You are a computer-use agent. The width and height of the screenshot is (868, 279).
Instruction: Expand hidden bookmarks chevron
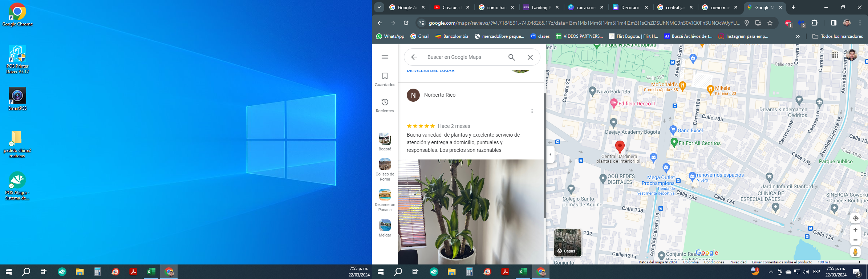coord(798,36)
